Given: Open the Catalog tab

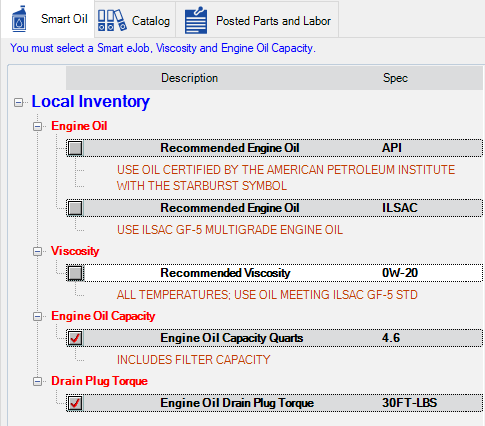Looking at the screenshot, I should pyautogui.click(x=135, y=20).
